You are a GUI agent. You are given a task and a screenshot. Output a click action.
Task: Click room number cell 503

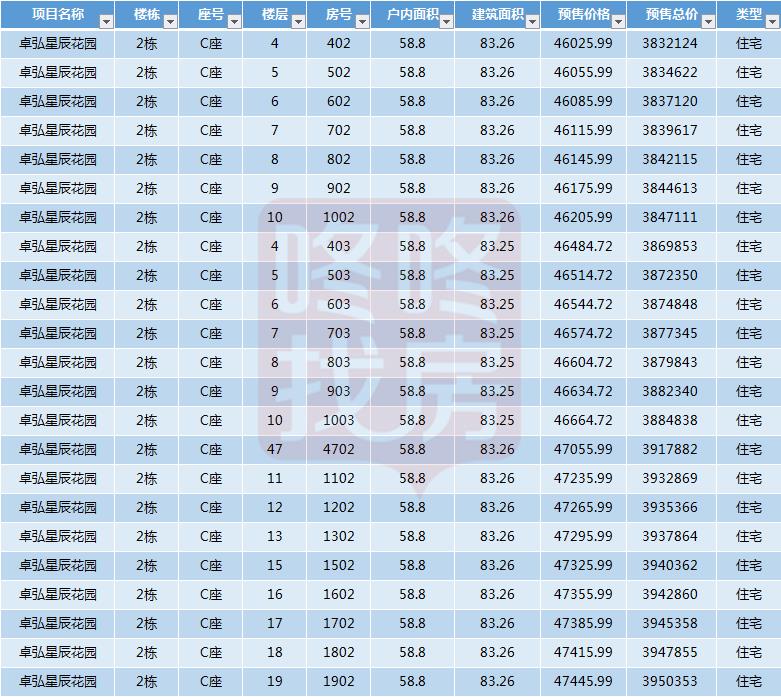tap(339, 275)
